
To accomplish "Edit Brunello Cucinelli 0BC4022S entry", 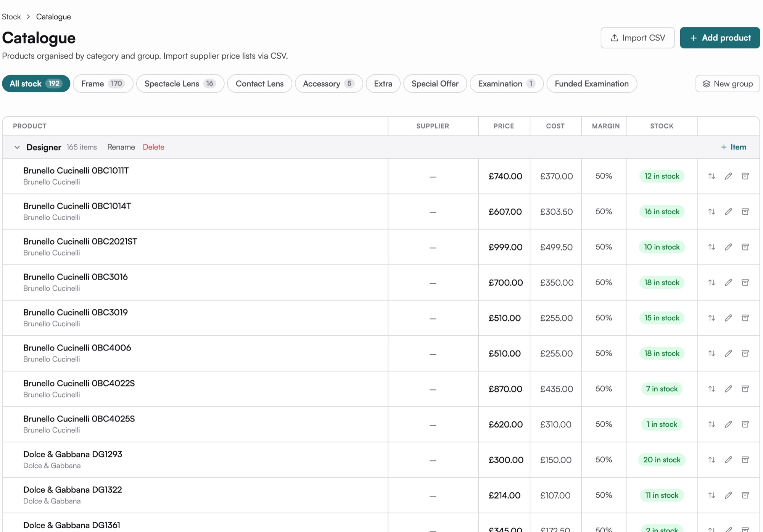I will coord(728,389).
